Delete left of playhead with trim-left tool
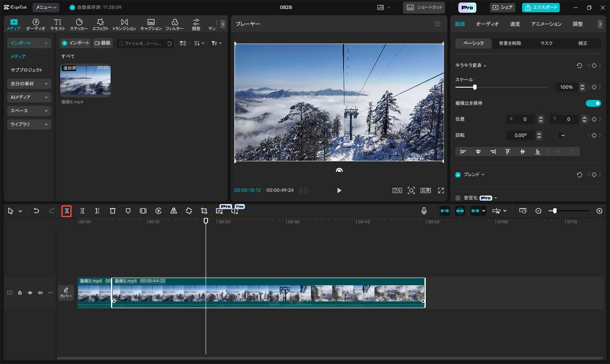The width and height of the screenshot is (610, 364). [x=82, y=211]
